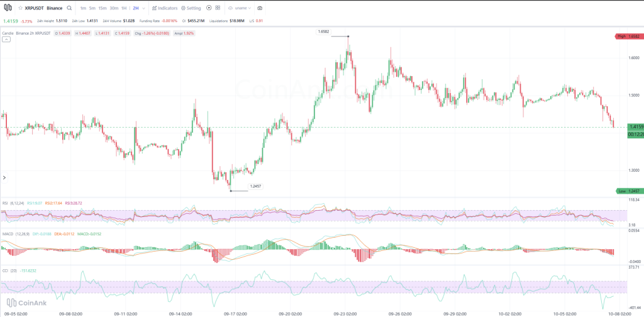Open the chart Setting dialog
Viewport: 644px width, 317px height.
pos(191,8)
